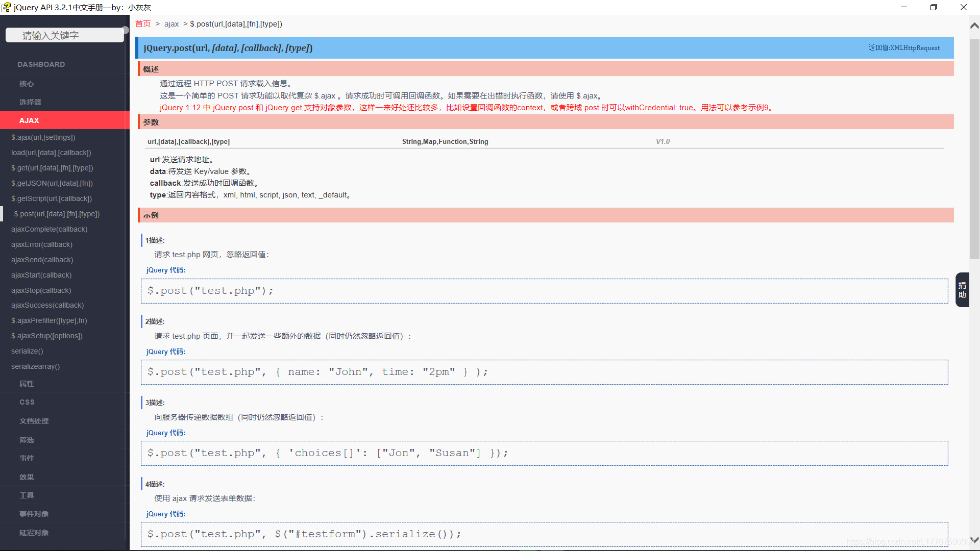Open ajaxError(callback) page
Viewport: 980px width, 551px height.
point(42,244)
